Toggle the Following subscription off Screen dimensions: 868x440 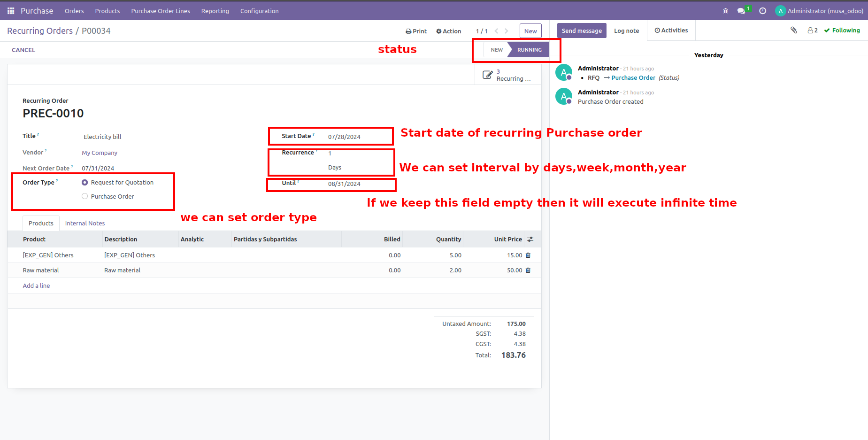pos(842,30)
